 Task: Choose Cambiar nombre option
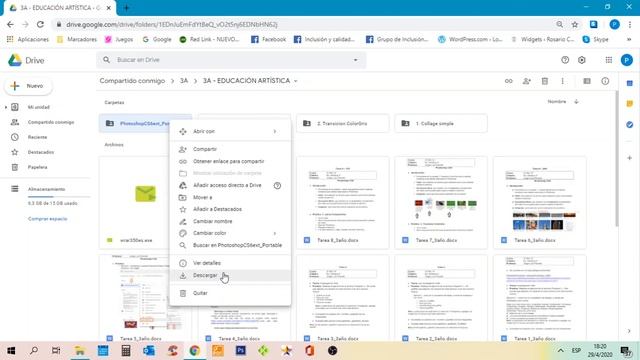(230, 221)
